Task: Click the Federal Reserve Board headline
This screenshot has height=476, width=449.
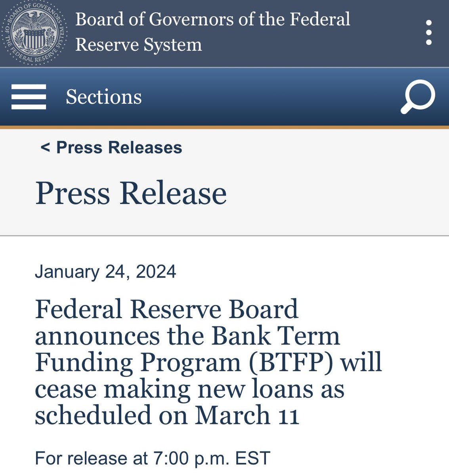Action: [x=166, y=309]
